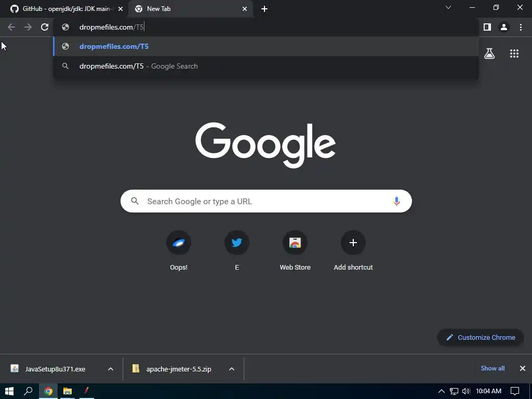Open the Web Store shortcut

click(295, 250)
